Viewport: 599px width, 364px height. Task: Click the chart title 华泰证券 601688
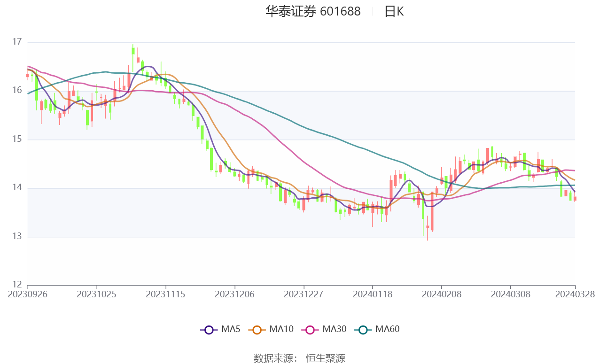click(x=313, y=12)
